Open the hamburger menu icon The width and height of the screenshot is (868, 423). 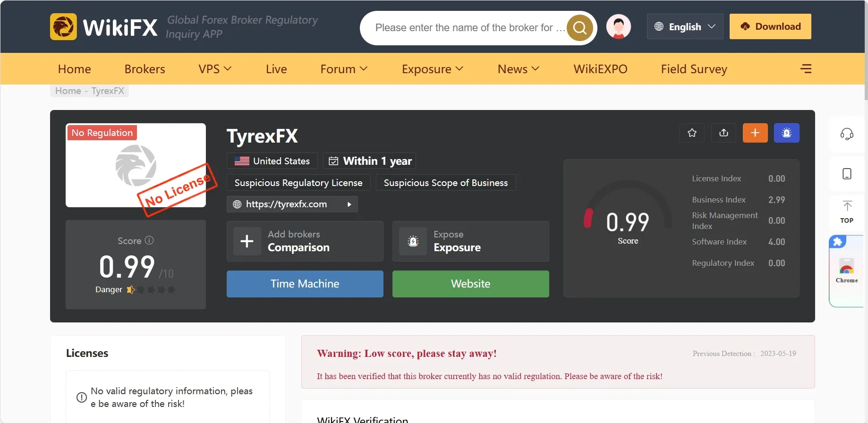(806, 69)
